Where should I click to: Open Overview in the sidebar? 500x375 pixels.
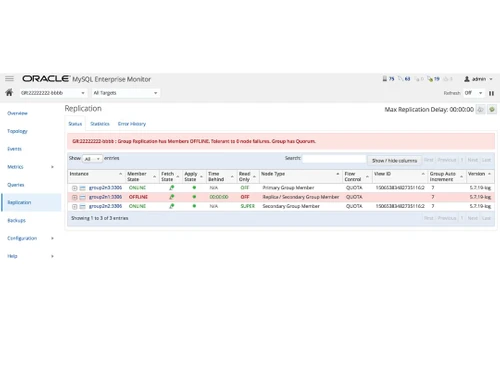tap(17, 113)
